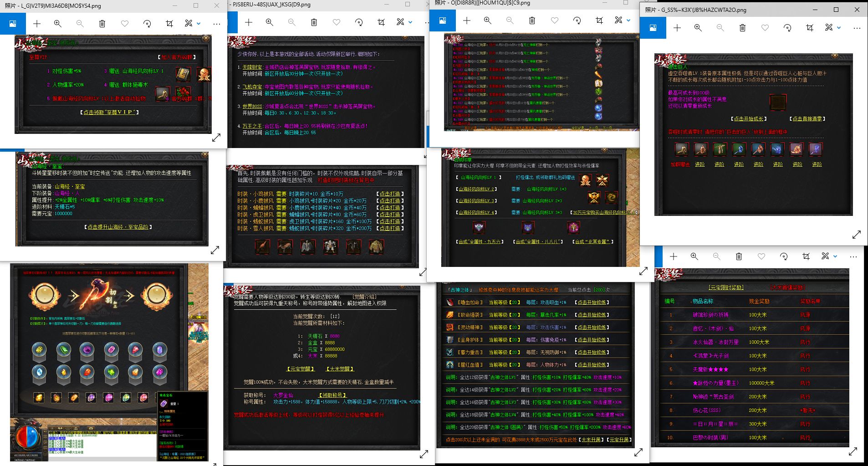Open more options in L_G)V2T9 window

click(x=216, y=23)
